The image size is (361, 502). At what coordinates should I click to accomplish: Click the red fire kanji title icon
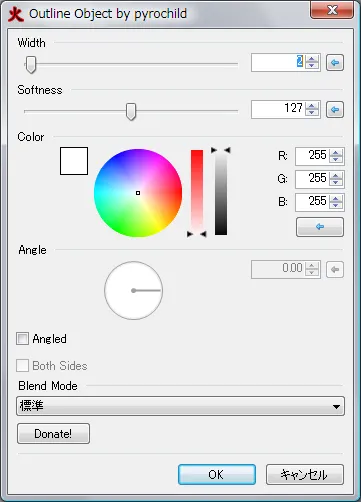click(x=15, y=14)
